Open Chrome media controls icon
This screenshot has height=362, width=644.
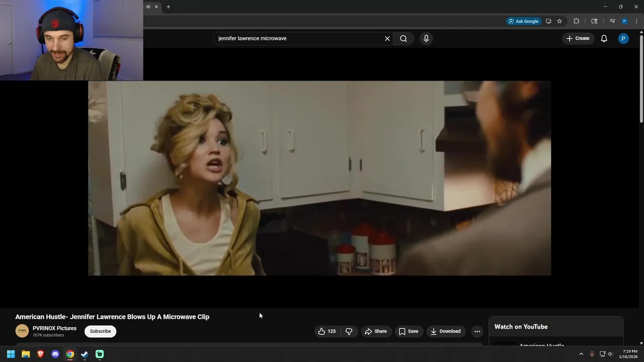click(612, 21)
